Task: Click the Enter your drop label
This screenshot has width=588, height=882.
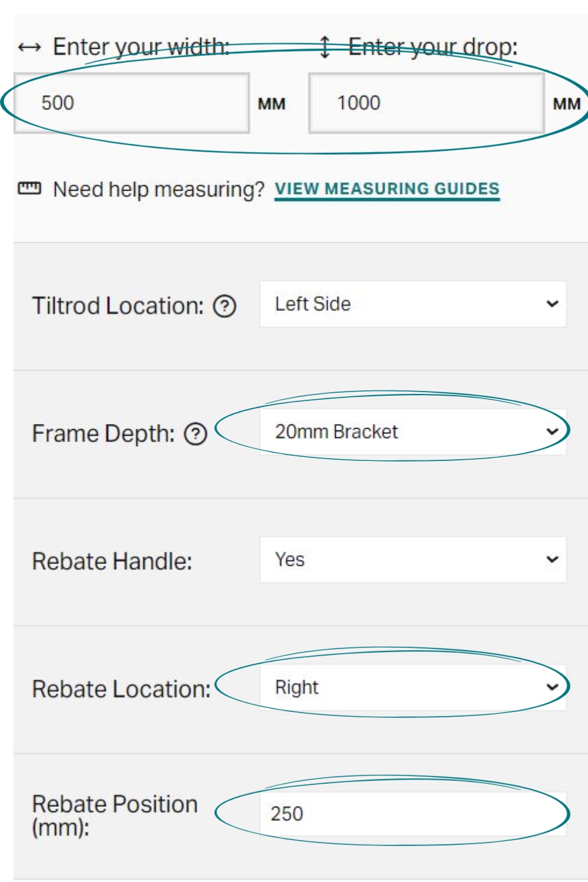Action: click(x=433, y=47)
